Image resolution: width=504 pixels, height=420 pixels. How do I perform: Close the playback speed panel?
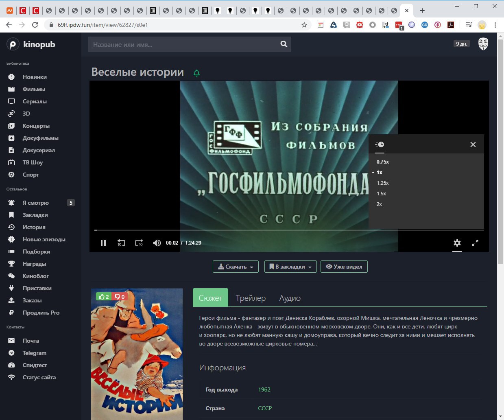click(x=473, y=144)
